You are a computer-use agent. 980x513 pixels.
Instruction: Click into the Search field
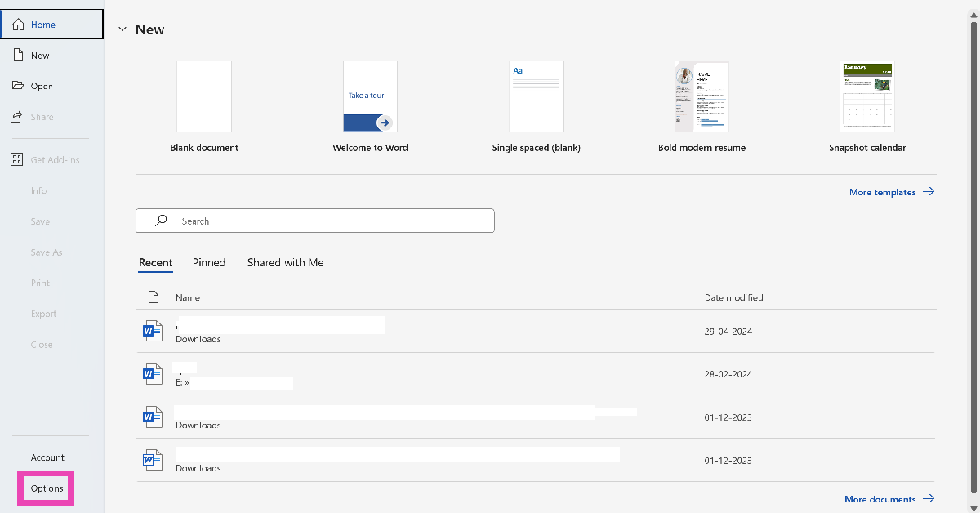point(315,221)
